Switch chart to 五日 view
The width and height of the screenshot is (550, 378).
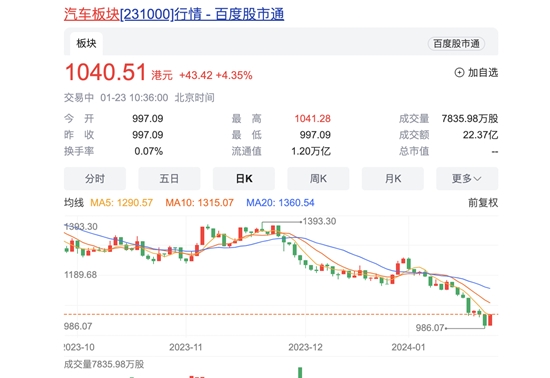pyautogui.click(x=169, y=178)
